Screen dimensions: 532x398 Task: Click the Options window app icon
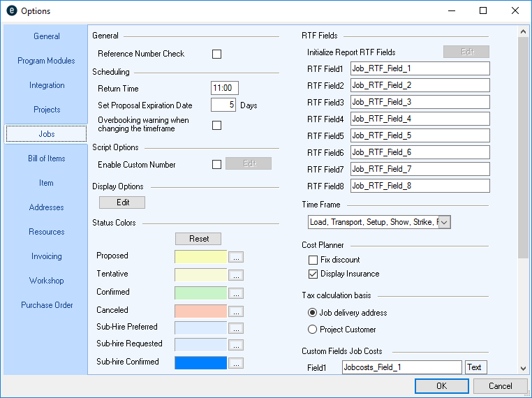tap(10, 11)
